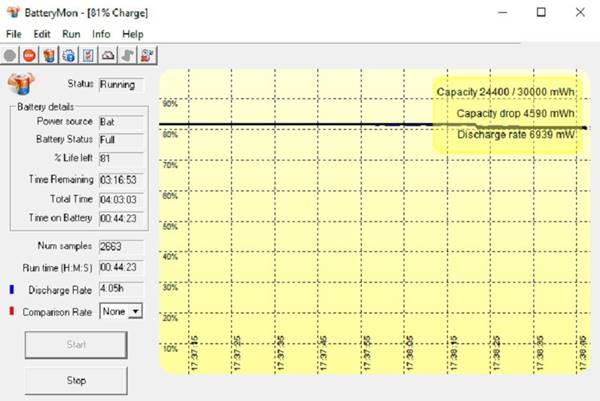The height and width of the screenshot is (401, 600).
Task: Open the Help menu
Action: pyautogui.click(x=133, y=34)
